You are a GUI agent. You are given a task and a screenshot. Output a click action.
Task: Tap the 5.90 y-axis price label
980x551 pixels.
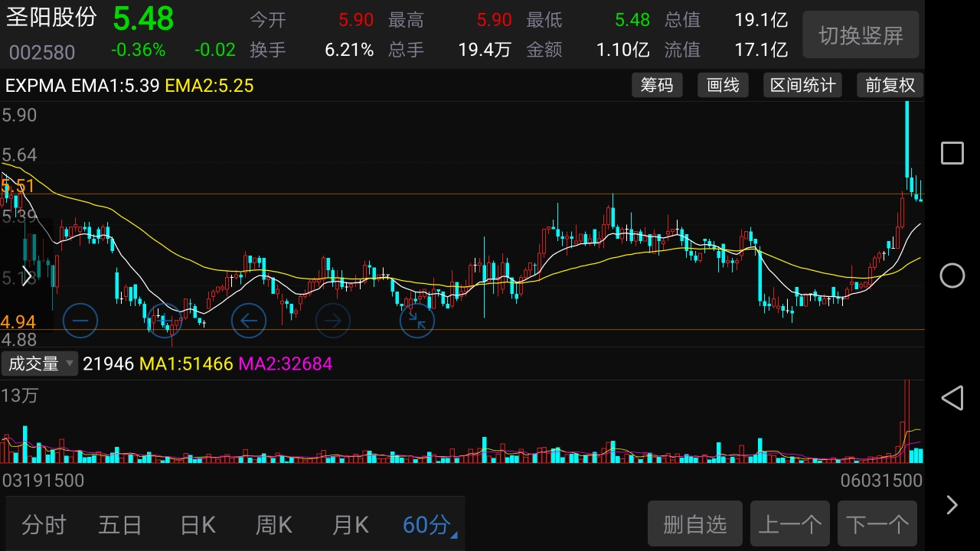point(19,116)
